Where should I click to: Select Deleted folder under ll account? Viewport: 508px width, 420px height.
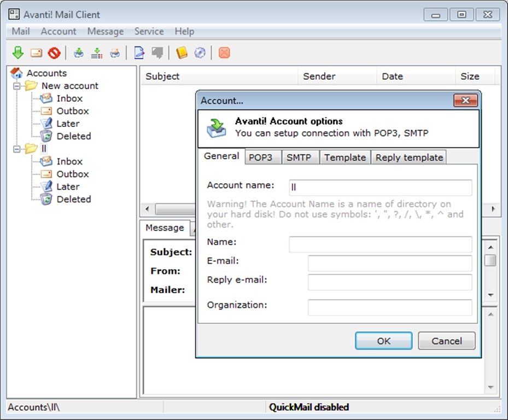tap(73, 199)
